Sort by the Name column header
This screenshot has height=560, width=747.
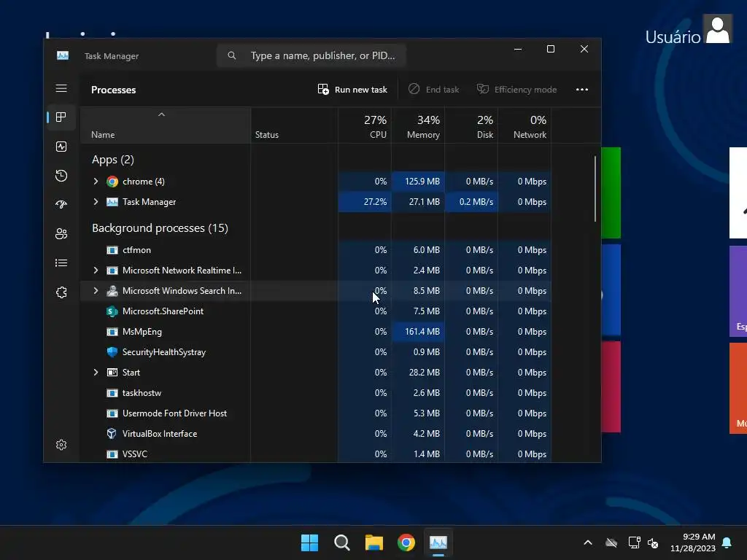(x=166, y=126)
